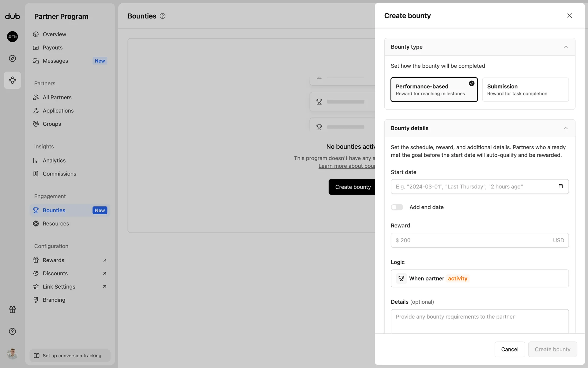Click the dub logo icon
This screenshot has height=368, width=588.
12,16
